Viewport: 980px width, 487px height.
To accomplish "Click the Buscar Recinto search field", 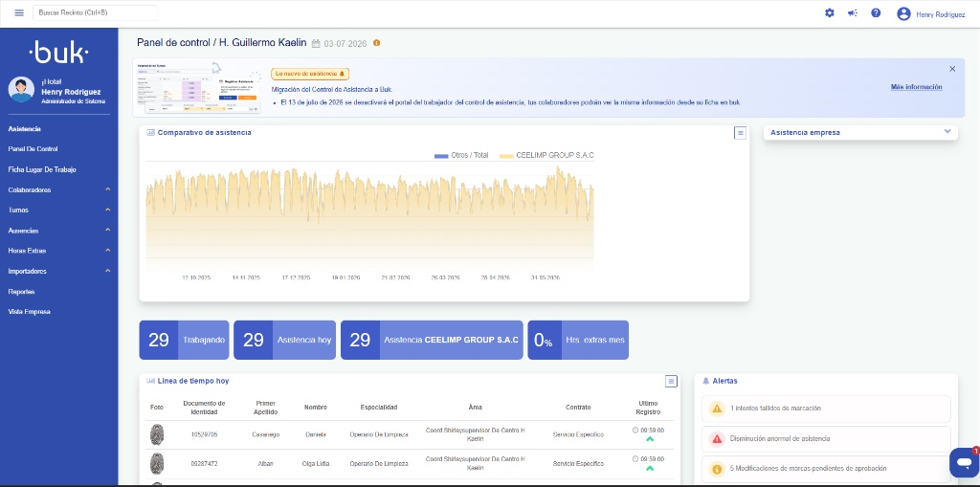I will click(x=95, y=12).
